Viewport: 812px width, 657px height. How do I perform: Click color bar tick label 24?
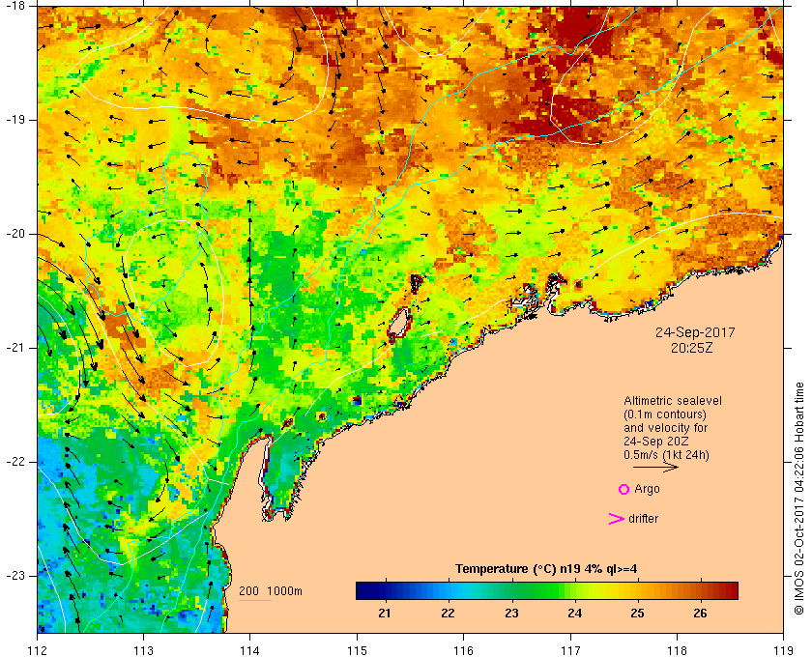(x=575, y=614)
